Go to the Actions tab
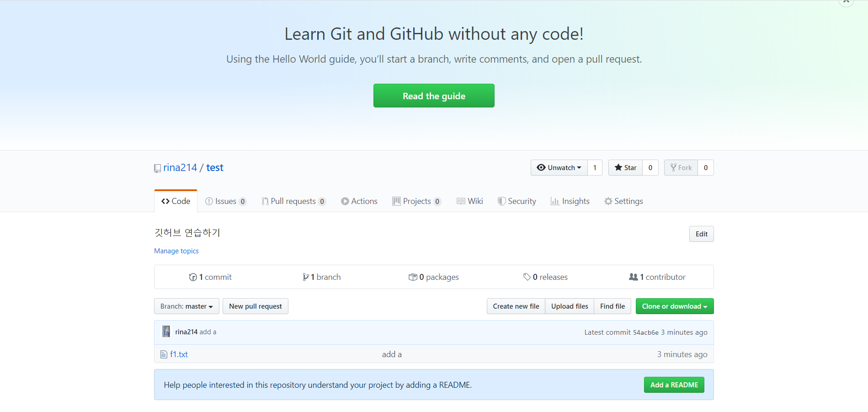 coord(359,201)
